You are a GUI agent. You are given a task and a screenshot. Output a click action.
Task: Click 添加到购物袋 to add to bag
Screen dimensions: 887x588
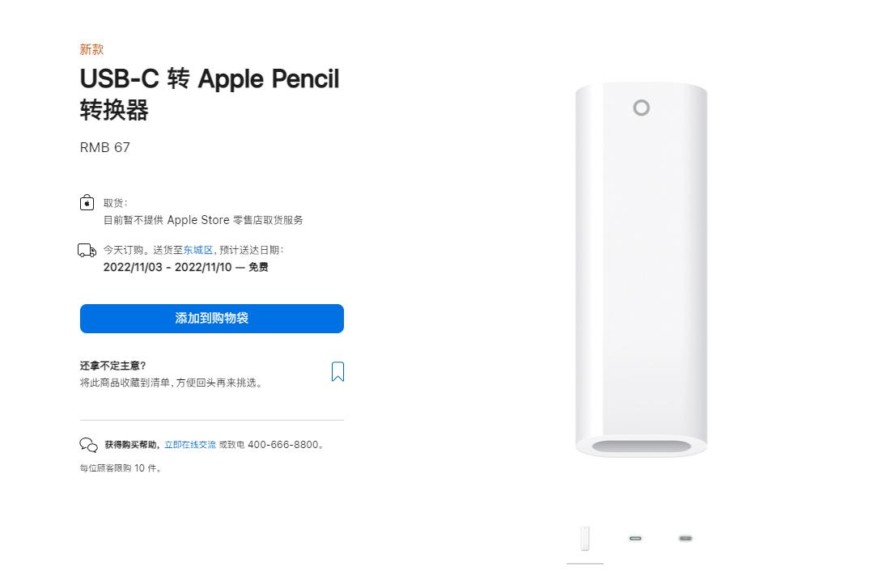pyautogui.click(x=211, y=318)
